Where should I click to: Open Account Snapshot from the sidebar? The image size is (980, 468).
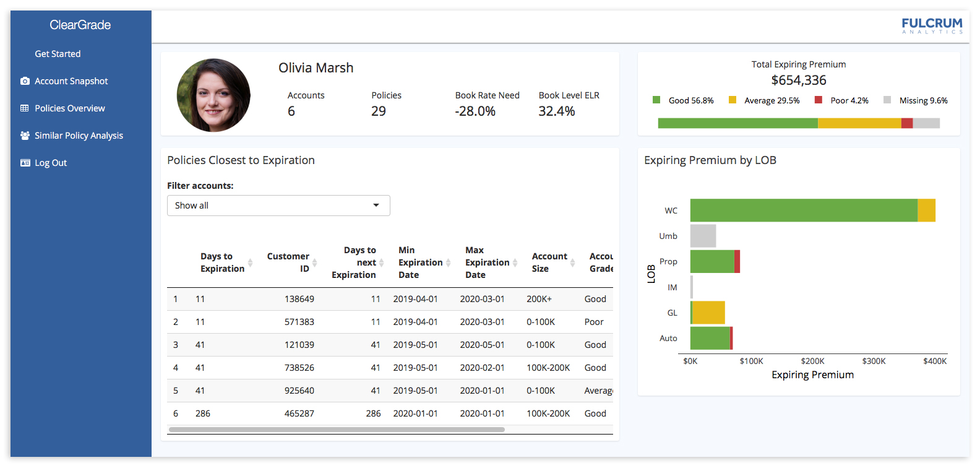71,81
